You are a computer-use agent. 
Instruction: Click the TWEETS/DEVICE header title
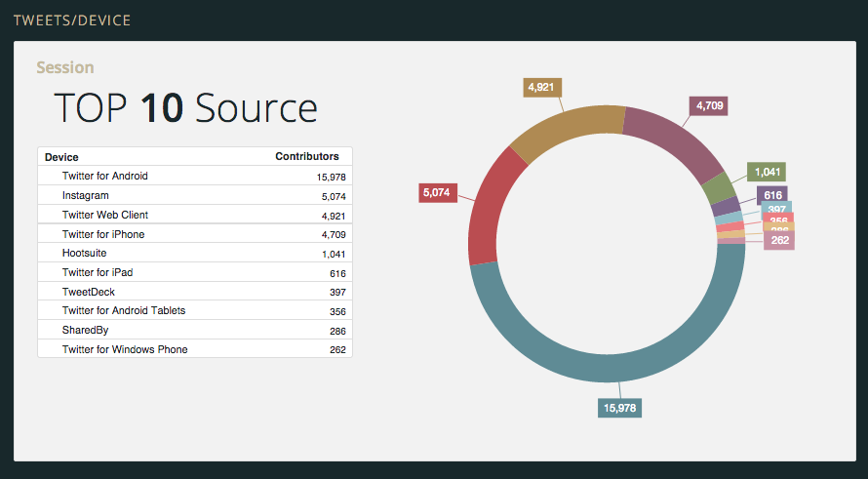pos(72,20)
